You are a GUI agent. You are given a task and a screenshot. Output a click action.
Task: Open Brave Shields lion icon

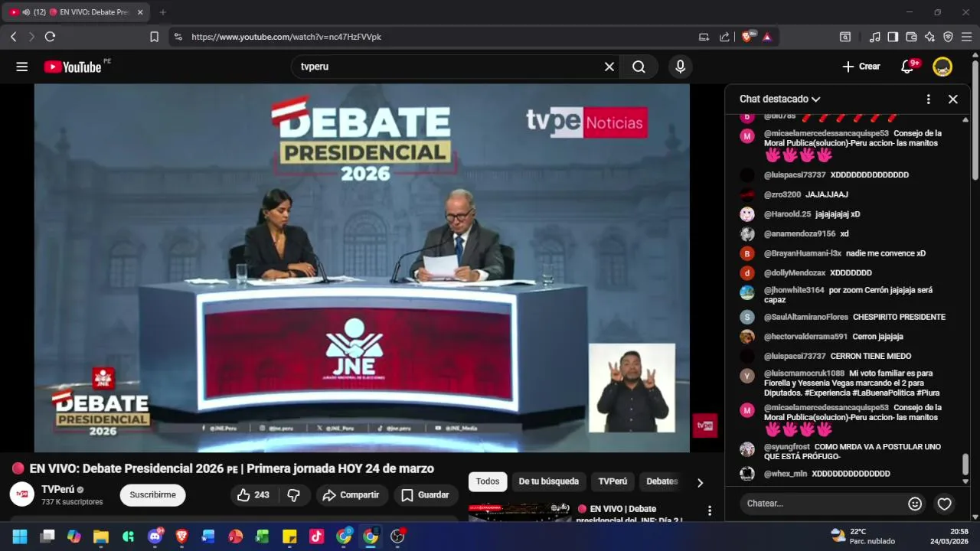click(748, 37)
